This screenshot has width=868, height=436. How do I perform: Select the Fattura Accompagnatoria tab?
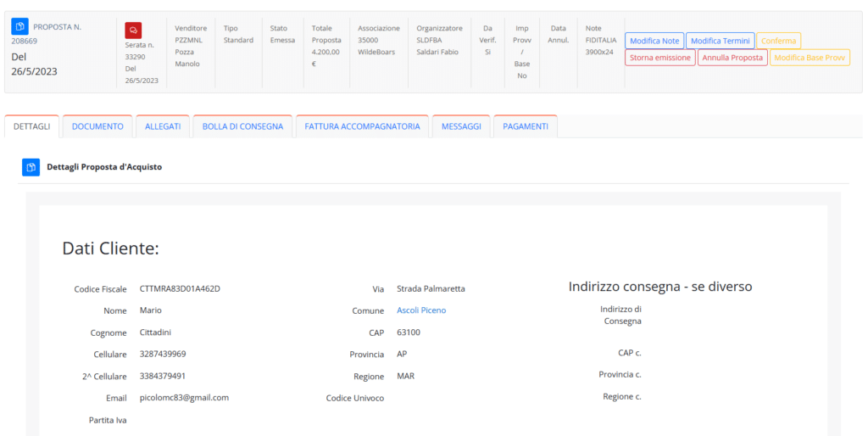pos(362,126)
